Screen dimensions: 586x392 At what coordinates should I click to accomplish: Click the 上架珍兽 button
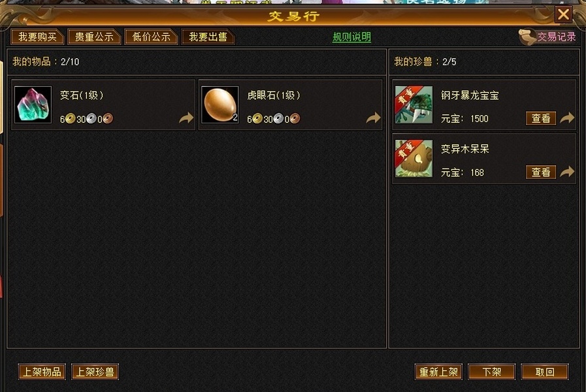coord(95,372)
